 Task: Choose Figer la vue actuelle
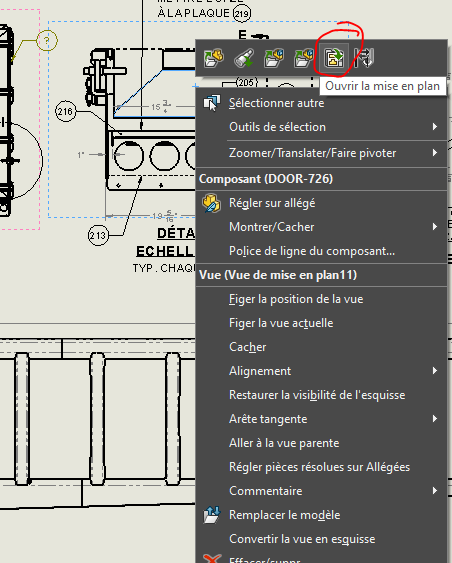(281, 323)
